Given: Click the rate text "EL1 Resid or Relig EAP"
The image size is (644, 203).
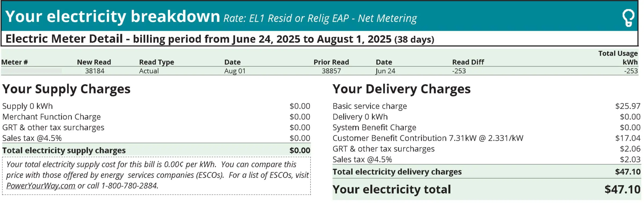Looking at the screenshot, I should coord(299,18).
